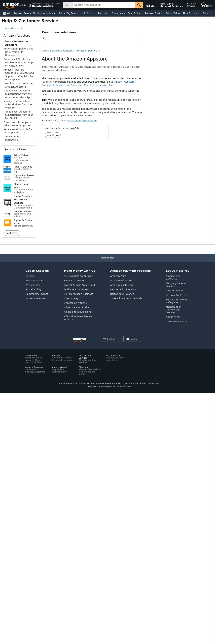
Task: Open Prime Video in the nav bar
Action: (173, 13)
